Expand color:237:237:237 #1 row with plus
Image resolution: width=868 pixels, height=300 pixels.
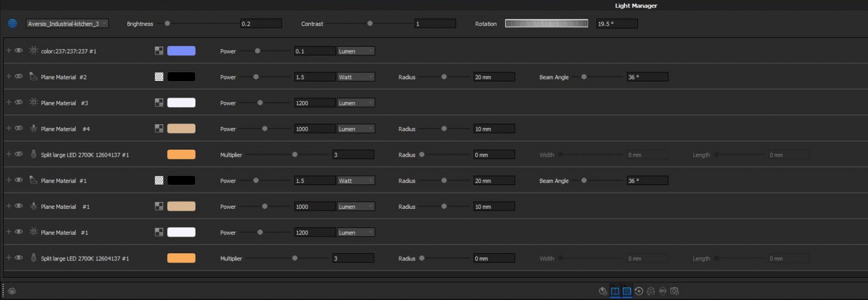9,50
